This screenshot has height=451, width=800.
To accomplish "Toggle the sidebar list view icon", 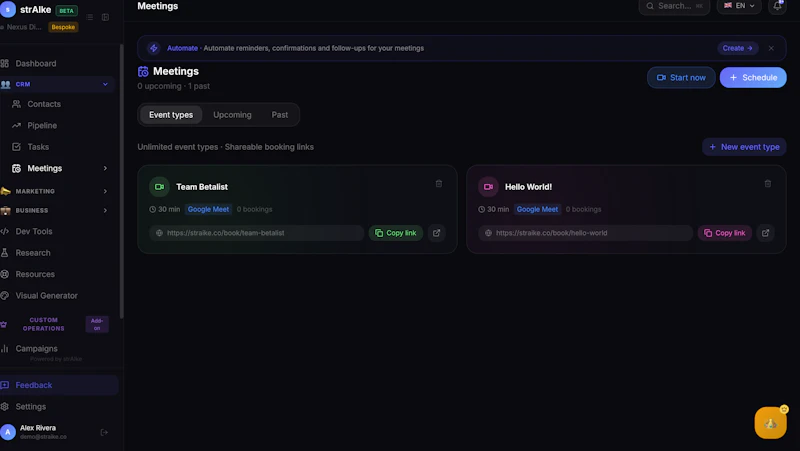I will tap(90, 17).
